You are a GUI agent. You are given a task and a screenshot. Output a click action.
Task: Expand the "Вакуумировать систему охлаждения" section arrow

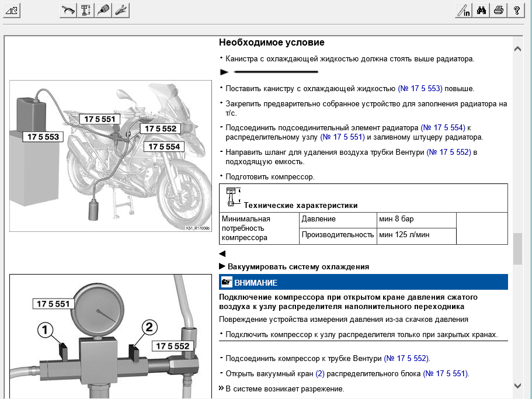click(222, 266)
